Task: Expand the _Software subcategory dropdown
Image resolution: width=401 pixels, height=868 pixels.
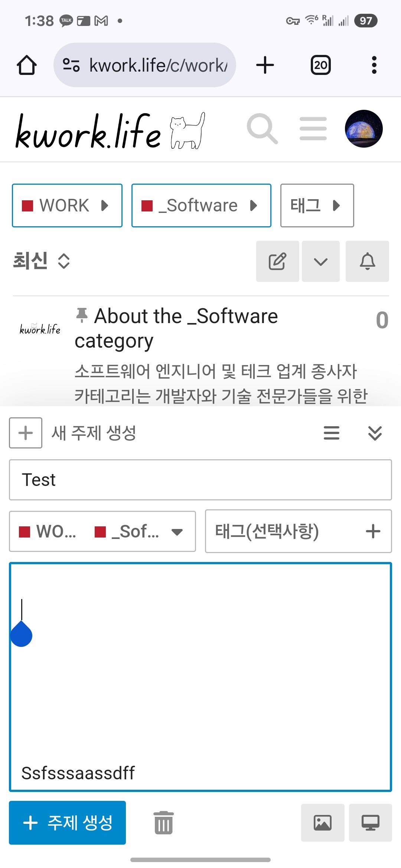Action: (x=201, y=206)
